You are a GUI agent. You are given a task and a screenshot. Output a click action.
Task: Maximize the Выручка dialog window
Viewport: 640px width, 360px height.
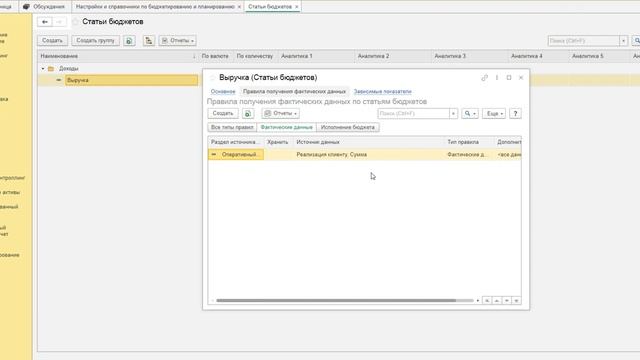[509, 78]
